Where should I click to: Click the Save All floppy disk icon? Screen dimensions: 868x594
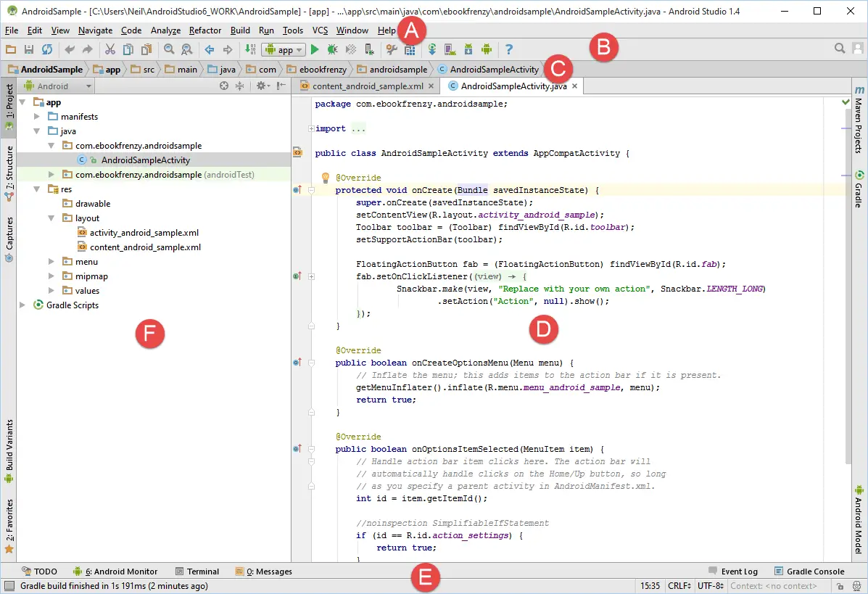pos(29,49)
